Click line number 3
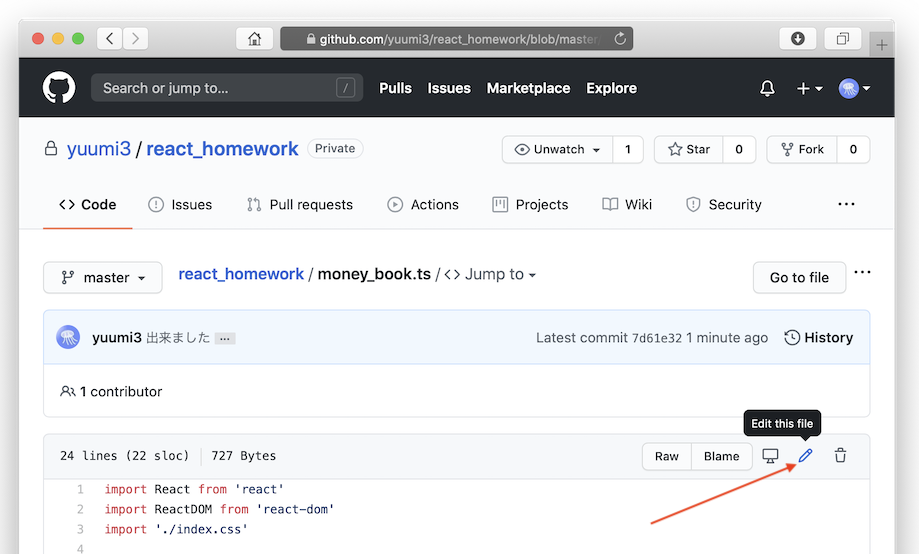This screenshot has height=554, width=919. (80, 529)
